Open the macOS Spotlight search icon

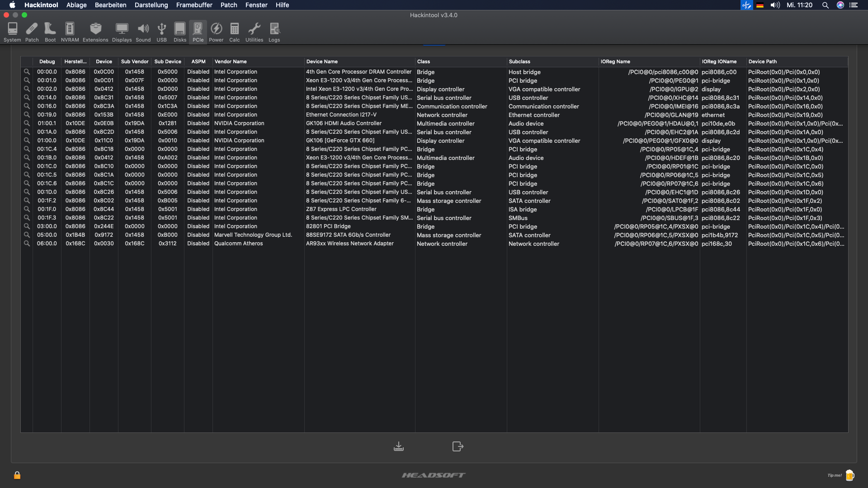tap(825, 5)
